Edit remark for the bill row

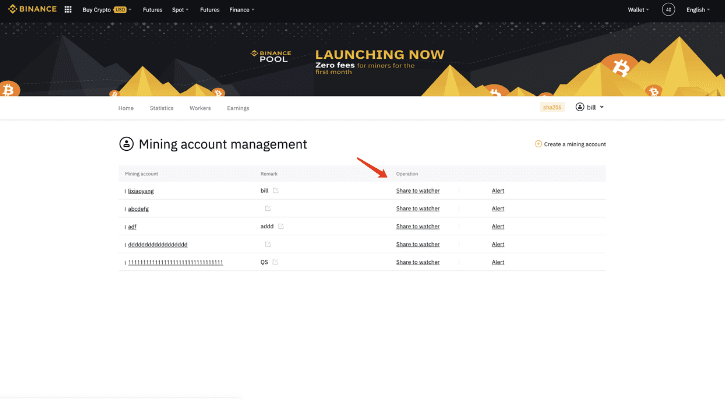[276, 191]
